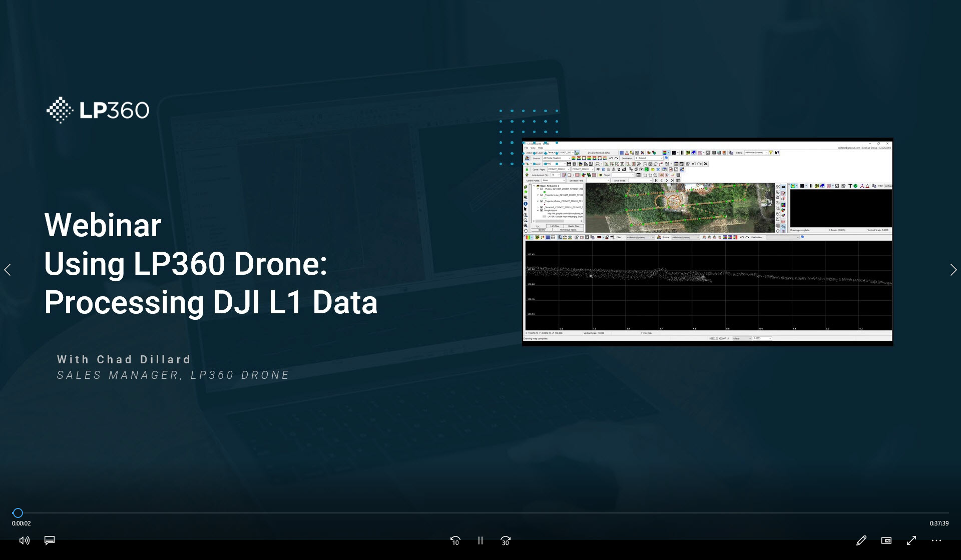Open the Filters funnel icon on top toolbar

pyautogui.click(x=771, y=153)
